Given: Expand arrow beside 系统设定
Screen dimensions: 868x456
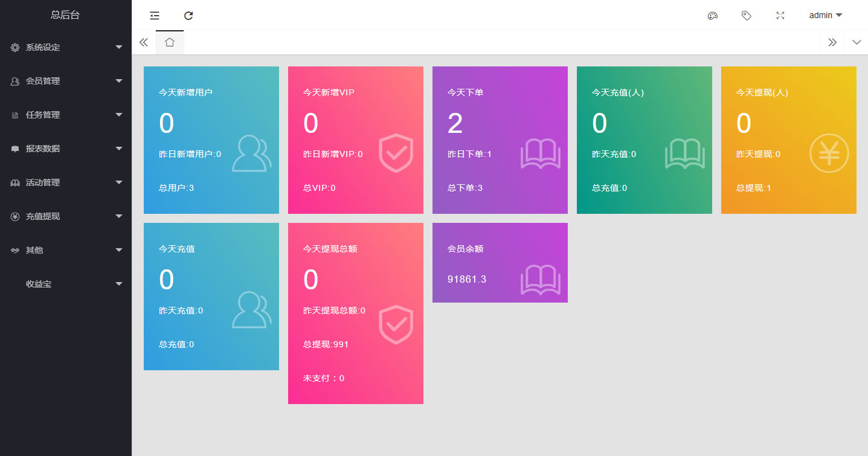Looking at the screenshot, I should [x=119, y=47].
